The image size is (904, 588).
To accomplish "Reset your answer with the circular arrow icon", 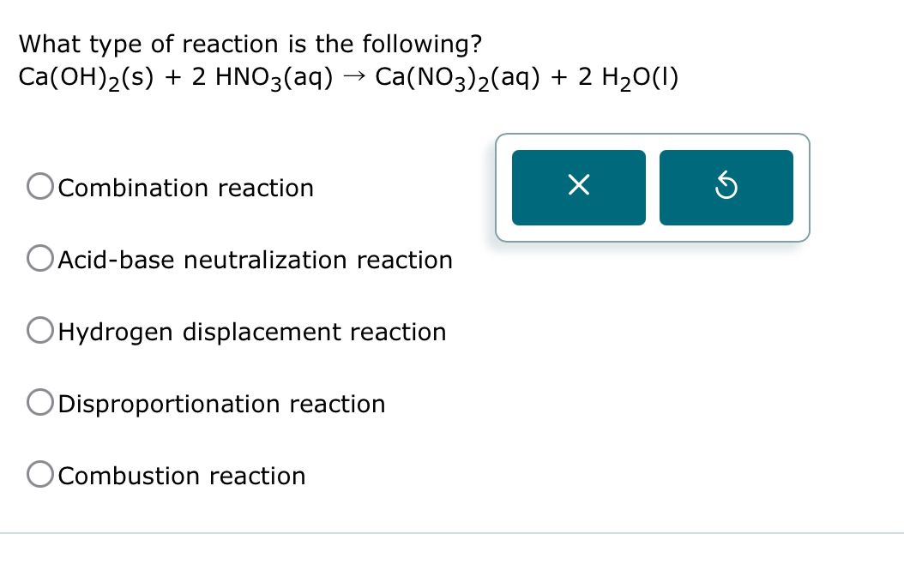I will pos(726,187).
